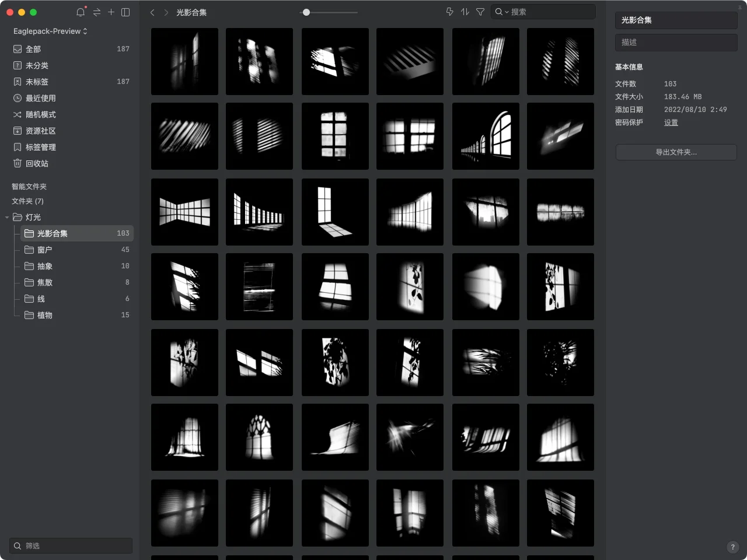Screen dimensions: 747x560
Task: Open the notifications bell
Action: coord(81,12)
